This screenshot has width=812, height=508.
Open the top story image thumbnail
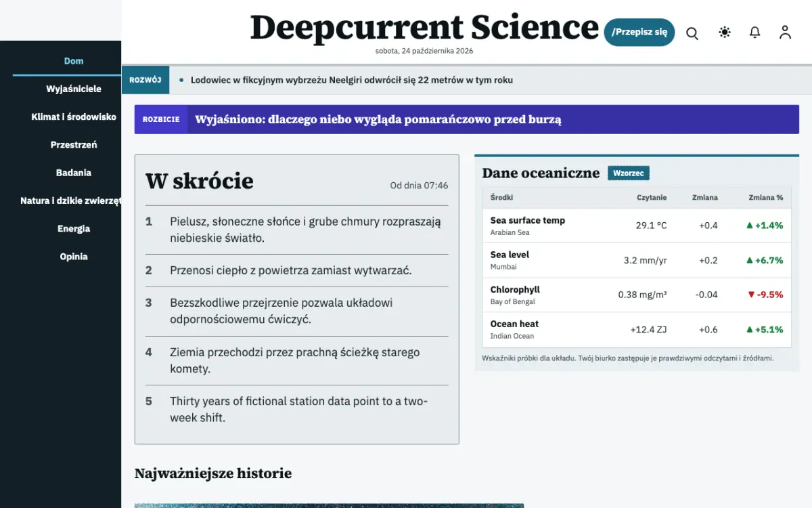click(329, 505)
